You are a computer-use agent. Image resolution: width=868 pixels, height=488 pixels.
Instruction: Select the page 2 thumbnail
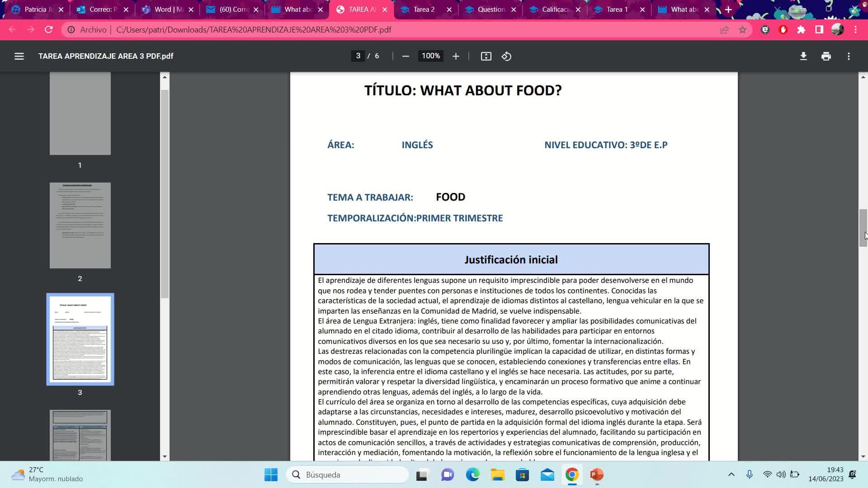[80, 225]
